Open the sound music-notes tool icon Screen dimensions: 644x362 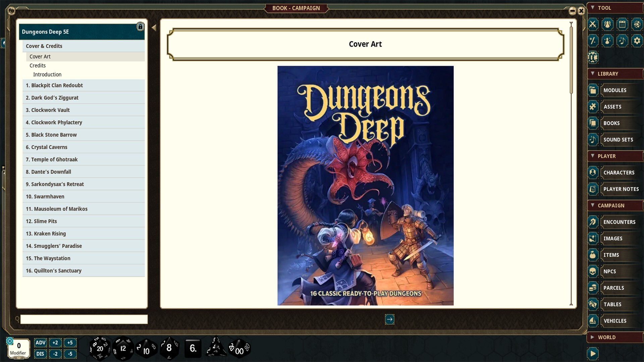622,41
